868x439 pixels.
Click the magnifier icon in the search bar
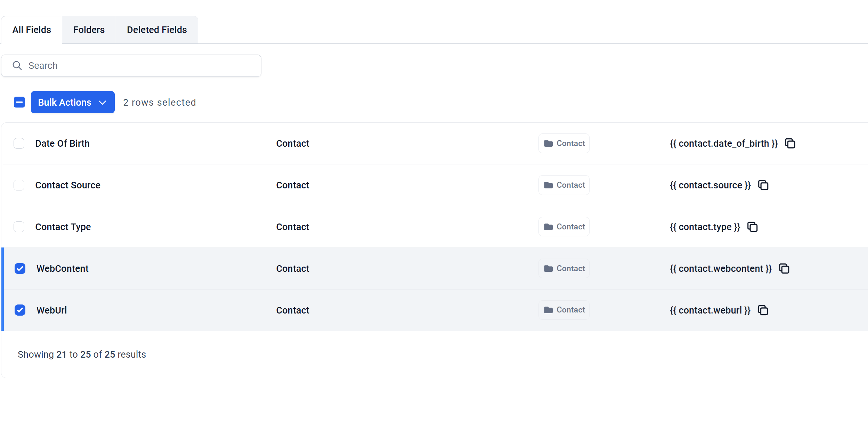17,65
